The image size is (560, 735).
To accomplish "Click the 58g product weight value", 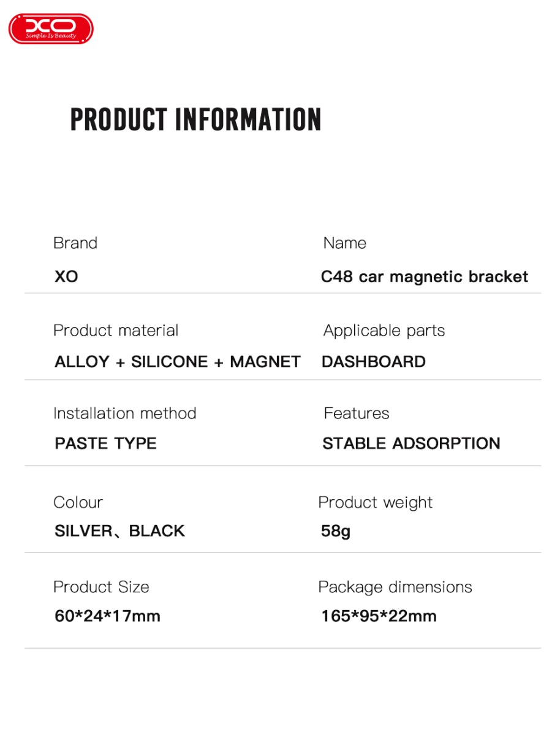I will [336, 531].
